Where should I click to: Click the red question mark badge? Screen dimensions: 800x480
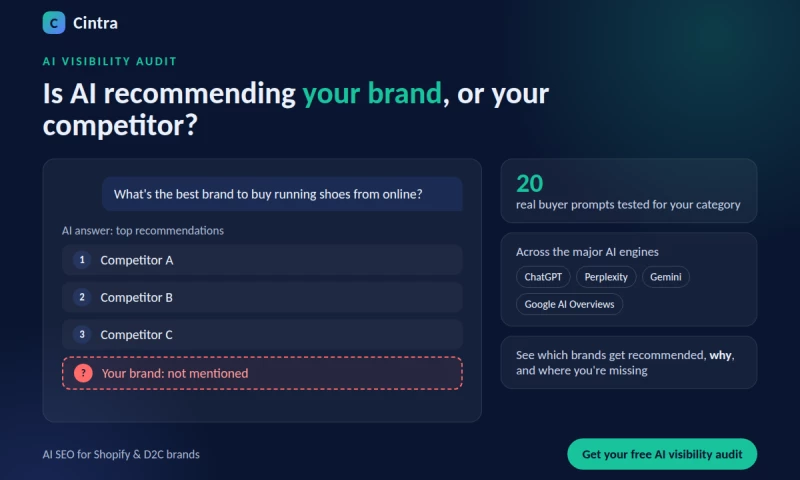(83, 373)
